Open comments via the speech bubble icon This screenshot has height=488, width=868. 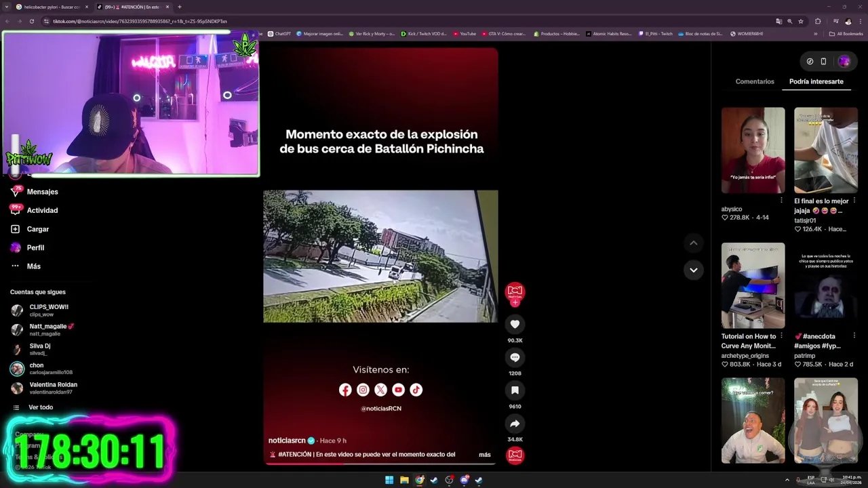pos(515,357)
